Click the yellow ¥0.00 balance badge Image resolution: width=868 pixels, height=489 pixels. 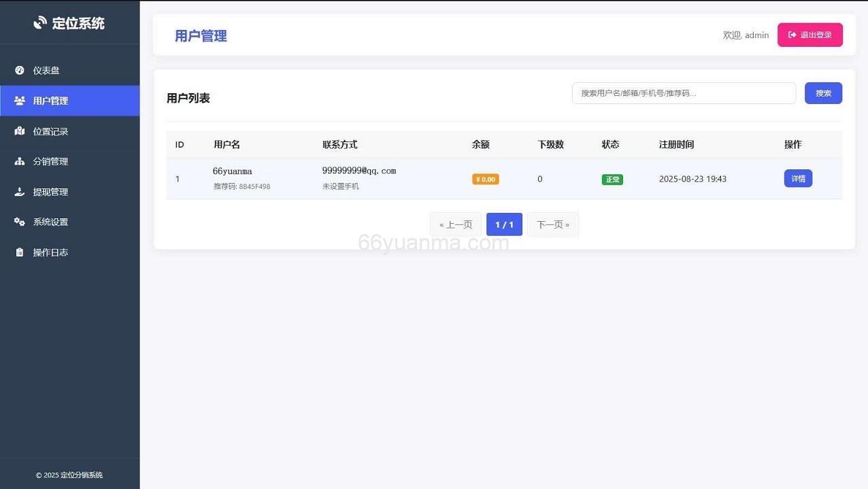point(485,179)
